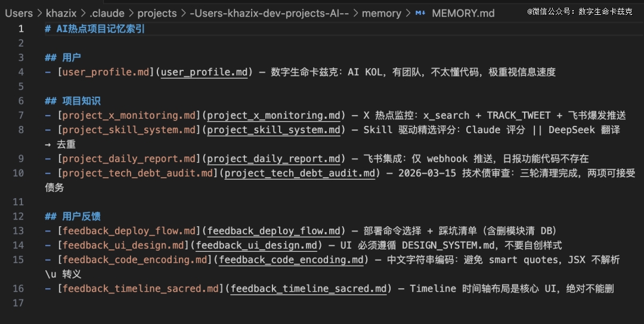Expand the projects breadcrumb segment
The image size is (644, 324).
[x=157, y=13]
